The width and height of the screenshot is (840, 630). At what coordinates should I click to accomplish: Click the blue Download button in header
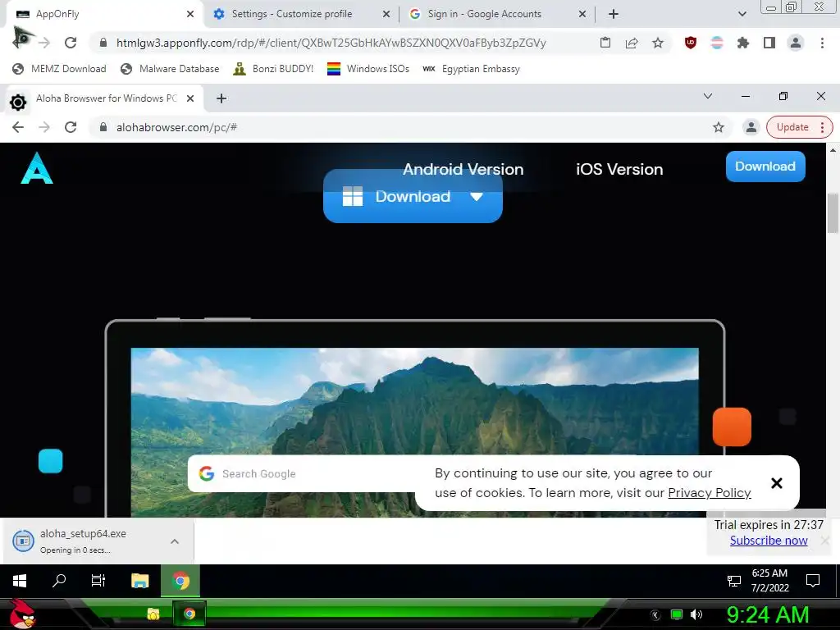(x=765, y=167)
